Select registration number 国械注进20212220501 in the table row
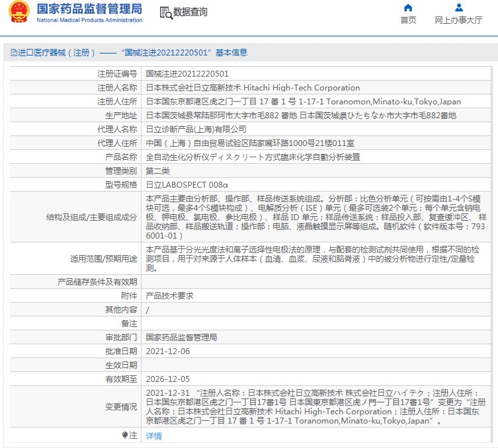The image size is (498, 448). click(x=187, y=73)
